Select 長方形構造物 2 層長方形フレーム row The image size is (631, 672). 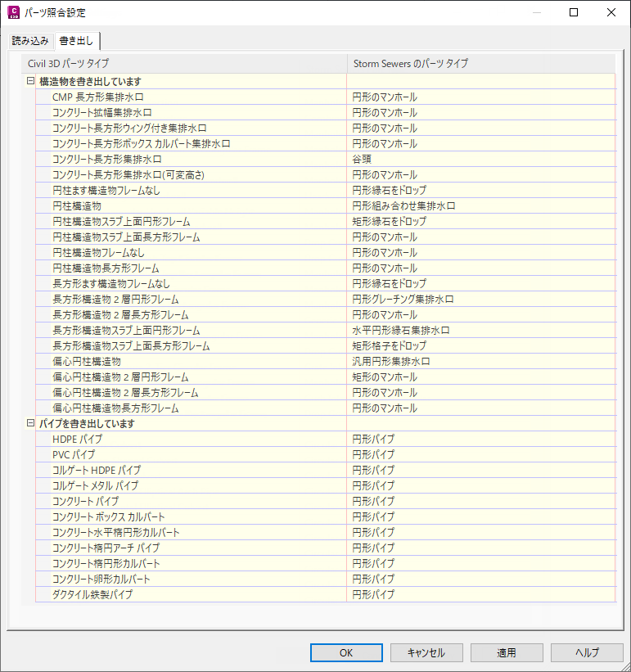click(326, 314)
